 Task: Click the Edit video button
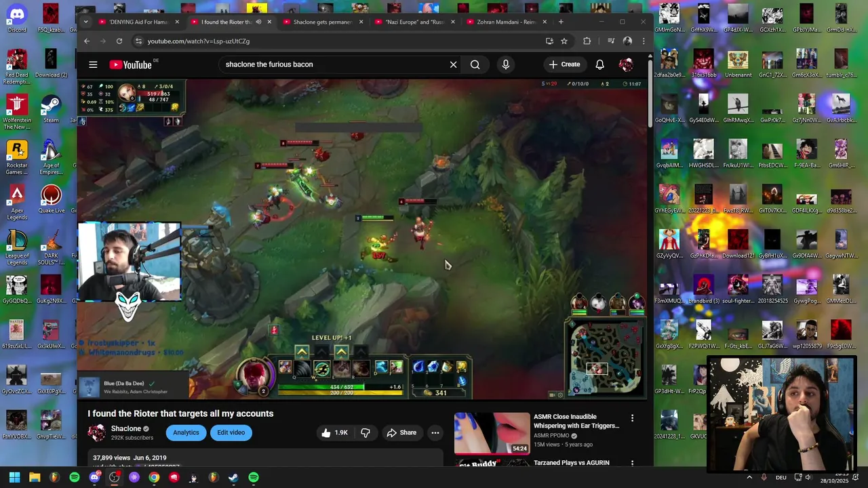coord(231,432)
